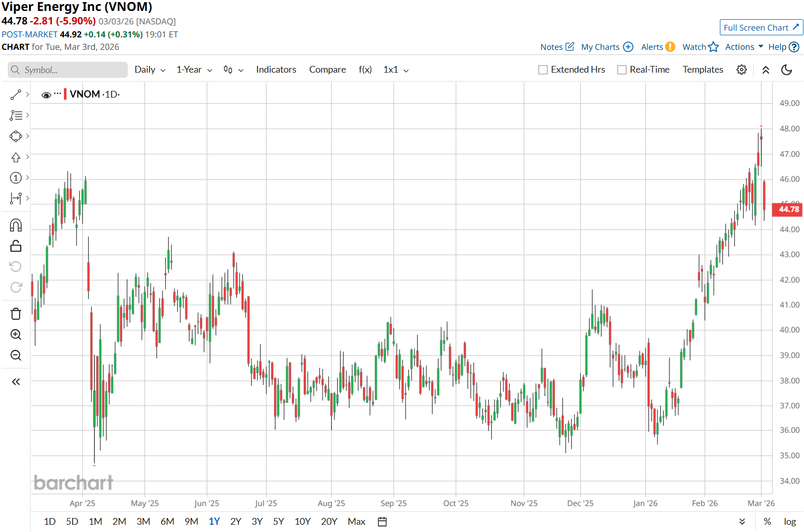Zoom out of the chart
804x532 pixels.
(x=16, y=356)
